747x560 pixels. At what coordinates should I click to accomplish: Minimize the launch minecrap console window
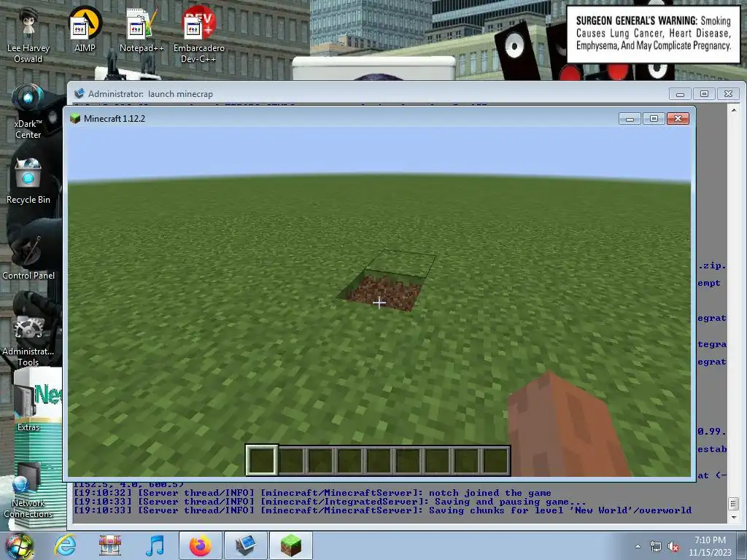[680, 94]
